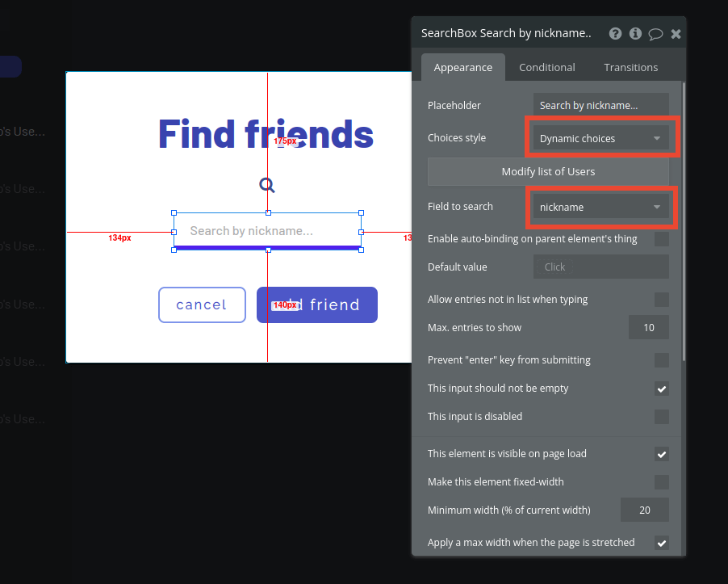The width and height of the screenshot is (728, 584).
Task: Click the cancel button on the canvas
Action: pyautogui.click(x=202, y=305)
